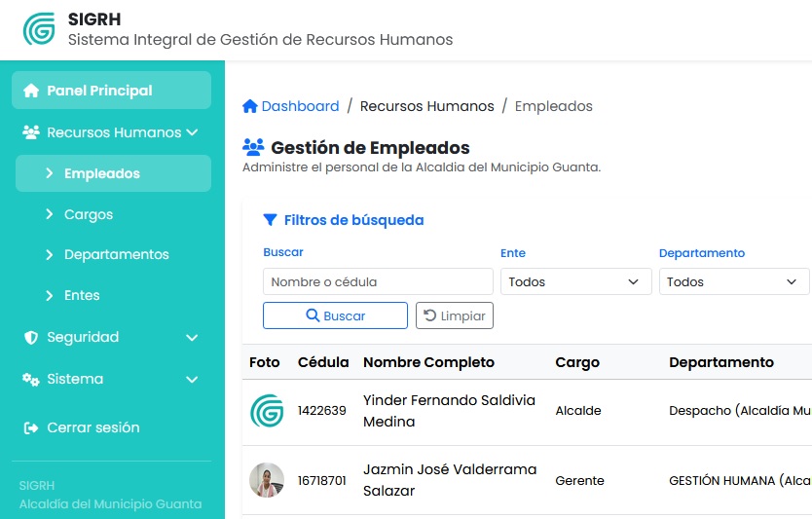The width and height of the screenshot is (812, 519).
Task: Click the arrow icon beside Empleados
Action: 50,173
